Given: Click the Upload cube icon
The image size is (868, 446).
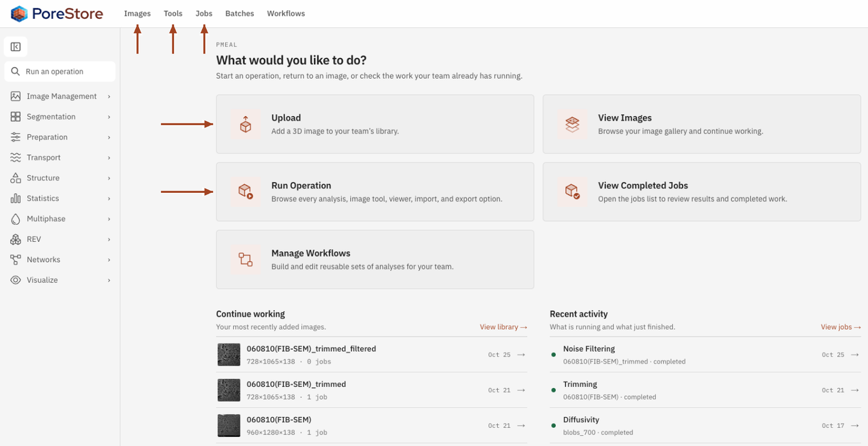Looking at the screenshot, I should [x=246, y=124].
